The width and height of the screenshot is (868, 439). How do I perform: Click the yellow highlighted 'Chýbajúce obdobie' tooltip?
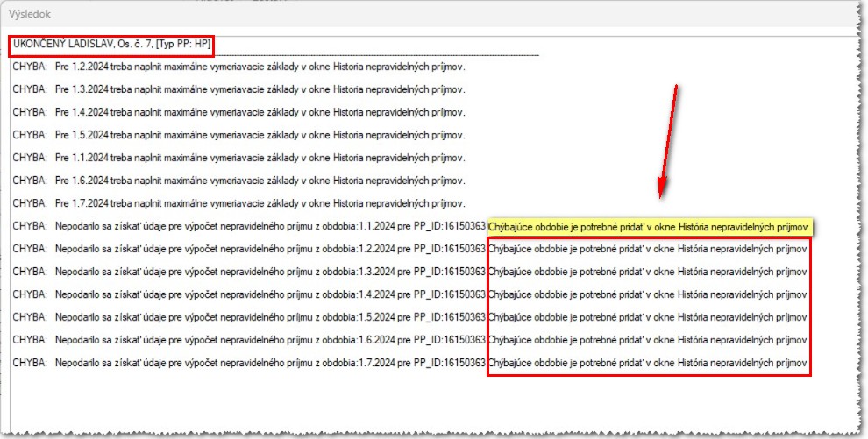tap(649, 227)
